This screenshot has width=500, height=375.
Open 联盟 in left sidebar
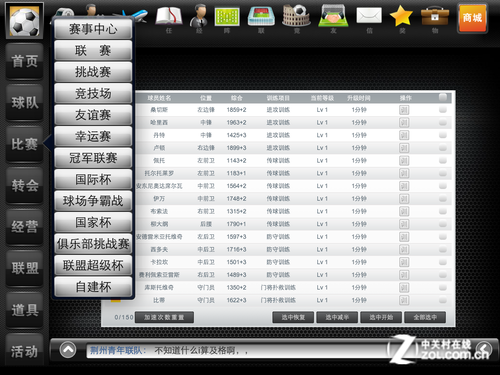click(x=24, y=268)
